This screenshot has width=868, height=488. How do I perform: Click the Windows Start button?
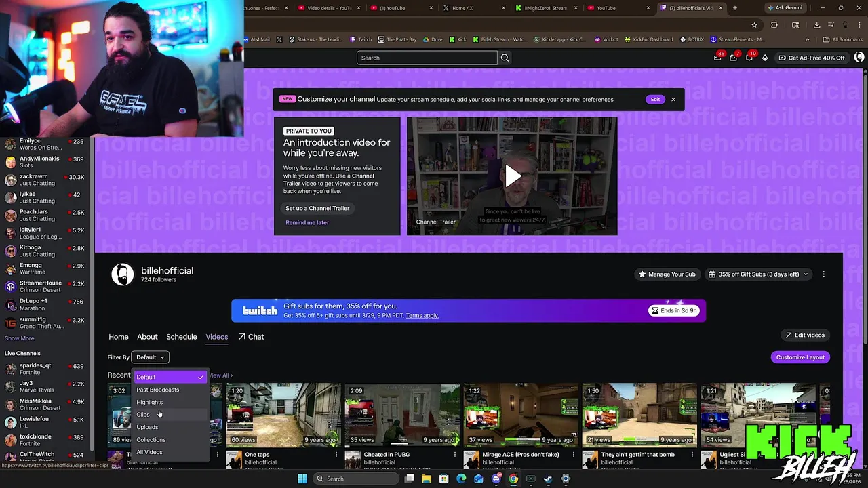302,479
